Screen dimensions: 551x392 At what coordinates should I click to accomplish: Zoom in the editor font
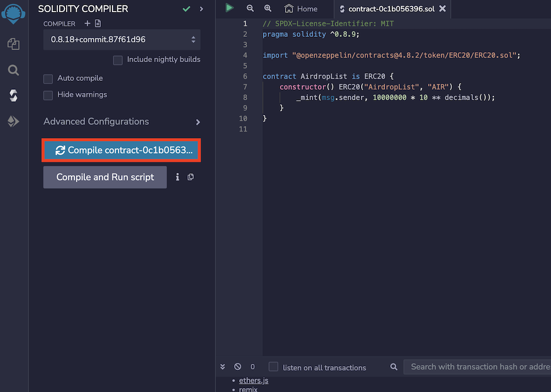pyautogui.click(x=268, y=8)
